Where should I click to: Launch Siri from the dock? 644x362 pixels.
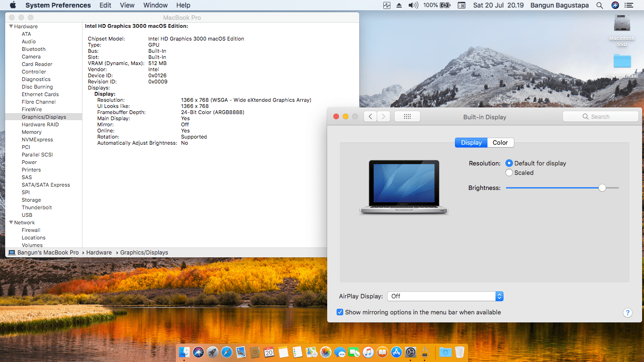coord(198,352)
